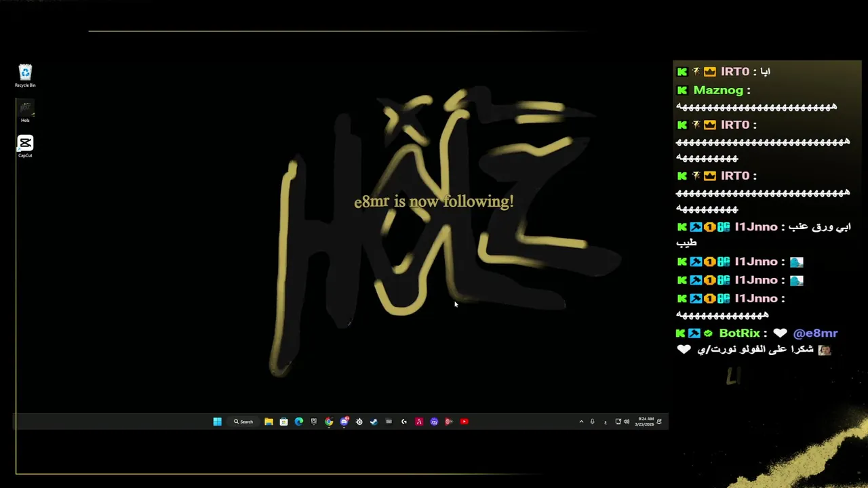This screenshot has height=488, width=868.
Task: Click the gray keyboard-like taskbar icon
Action: point(389,422)
